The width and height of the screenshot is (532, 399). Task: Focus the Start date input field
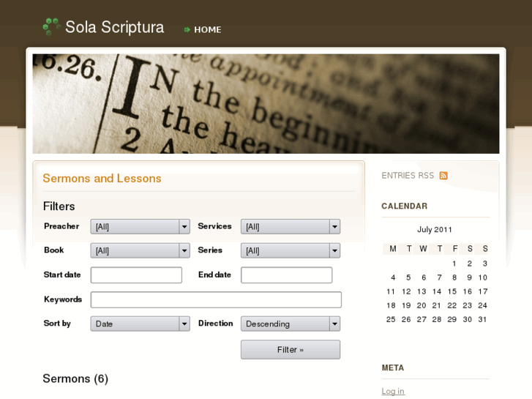pos(136,275)
